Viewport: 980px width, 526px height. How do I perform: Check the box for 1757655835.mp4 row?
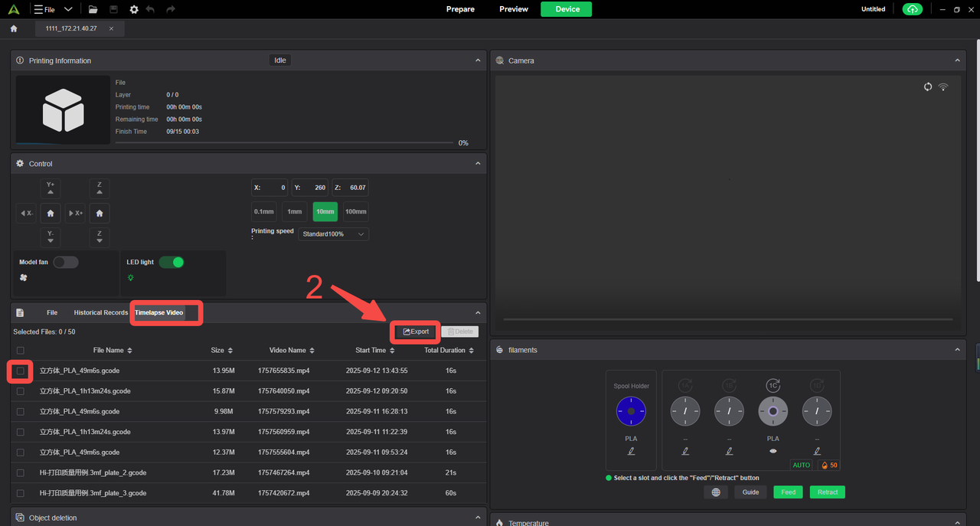pyautogui.click(x=21, y=371)
